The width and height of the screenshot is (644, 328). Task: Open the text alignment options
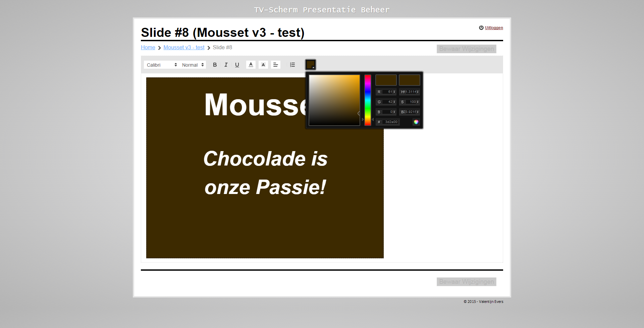point(275,65)
